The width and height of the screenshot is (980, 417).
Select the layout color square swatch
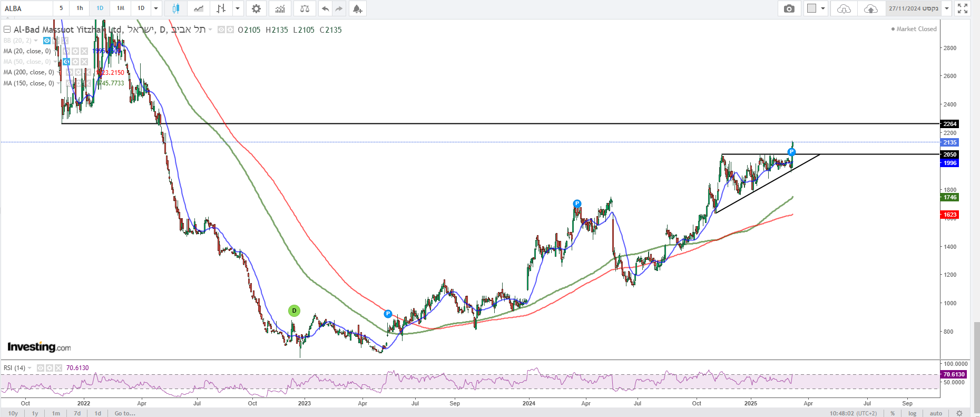811,8
